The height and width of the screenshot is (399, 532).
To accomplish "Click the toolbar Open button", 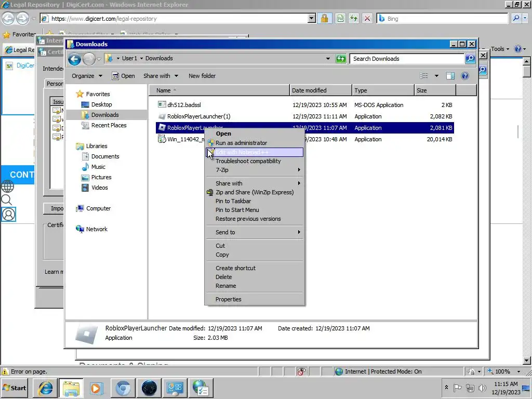I will tap(124, 76).
